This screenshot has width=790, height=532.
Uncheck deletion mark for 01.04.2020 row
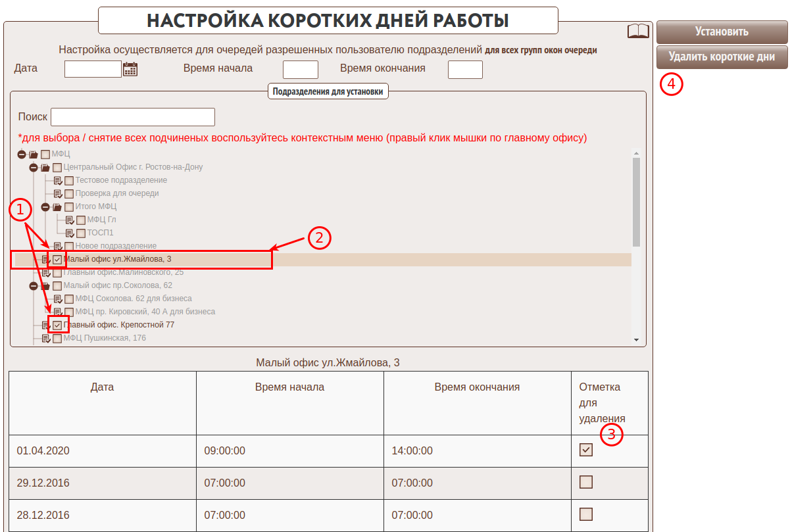(585, 450)
